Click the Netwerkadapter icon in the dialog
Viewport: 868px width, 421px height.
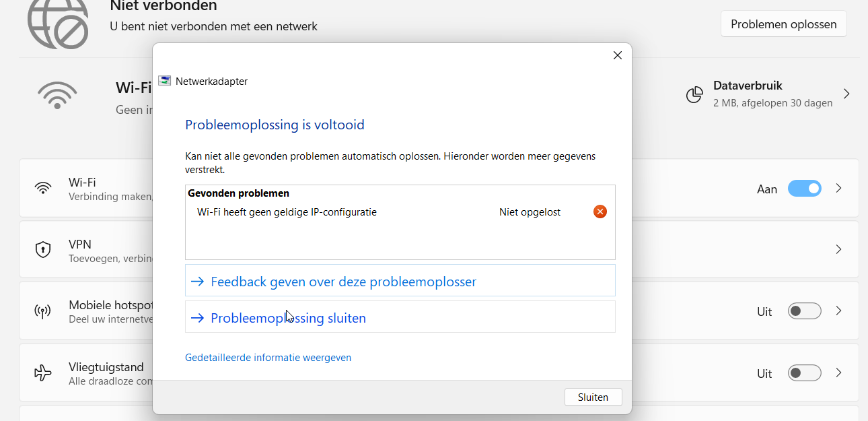tap(164, 80)
